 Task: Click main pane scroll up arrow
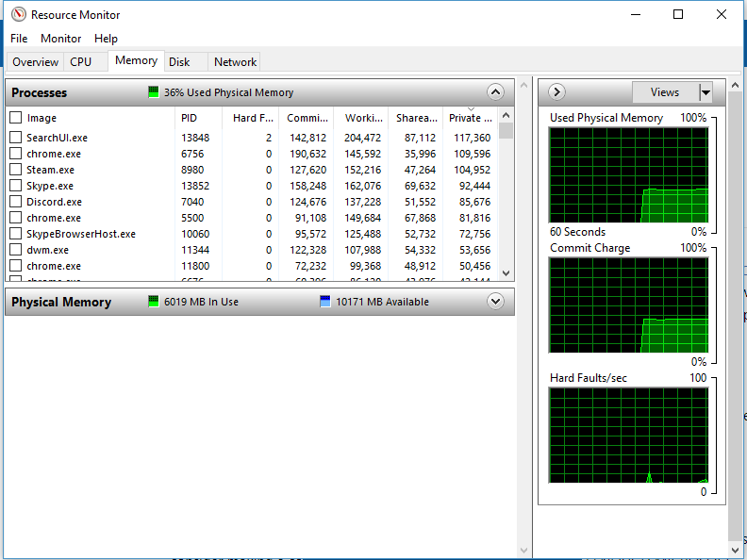point(523,85)
